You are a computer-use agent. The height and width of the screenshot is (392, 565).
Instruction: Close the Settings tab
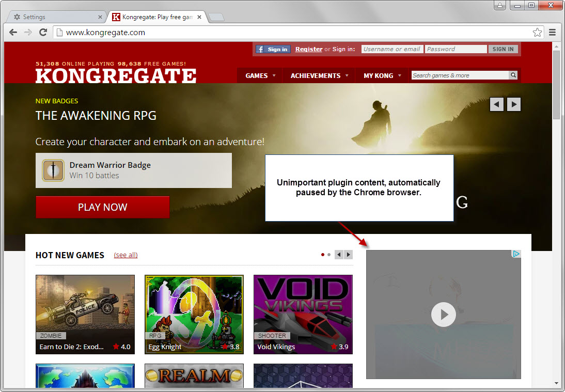100,17
